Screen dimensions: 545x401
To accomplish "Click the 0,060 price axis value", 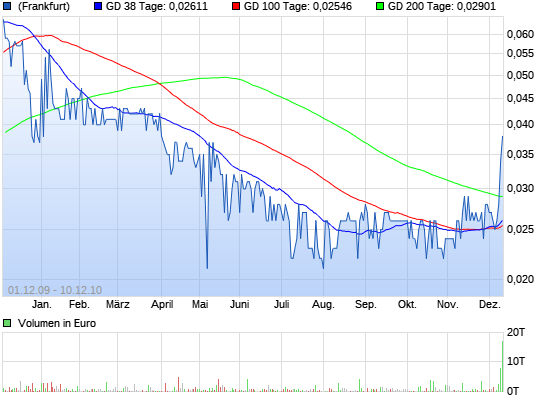I will pos(520,34).
